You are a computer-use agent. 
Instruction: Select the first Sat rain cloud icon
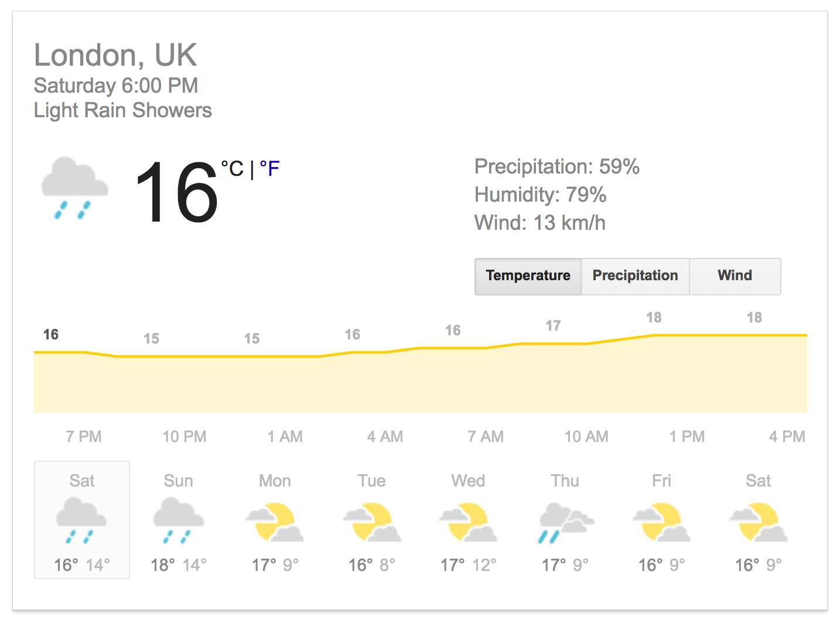click(81, 521)
